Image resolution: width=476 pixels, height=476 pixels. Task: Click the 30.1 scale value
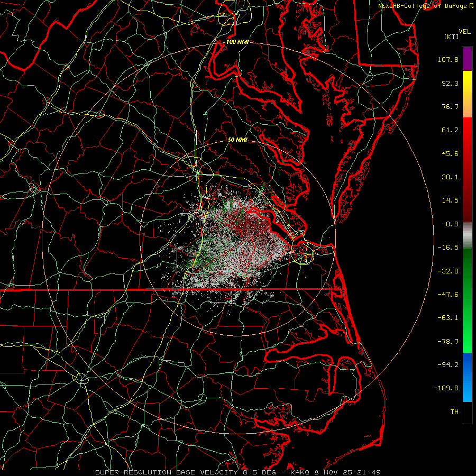(450, 177)
